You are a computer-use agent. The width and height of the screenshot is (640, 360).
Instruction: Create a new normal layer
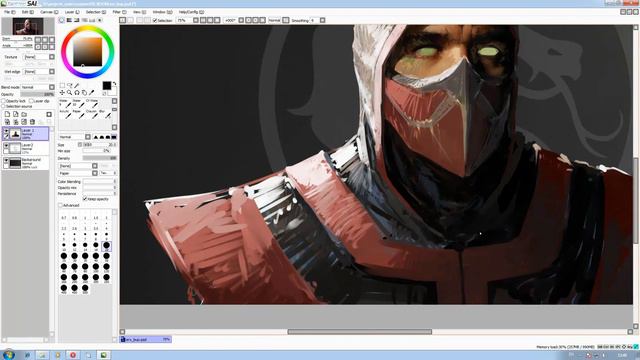tap(7, 114)
